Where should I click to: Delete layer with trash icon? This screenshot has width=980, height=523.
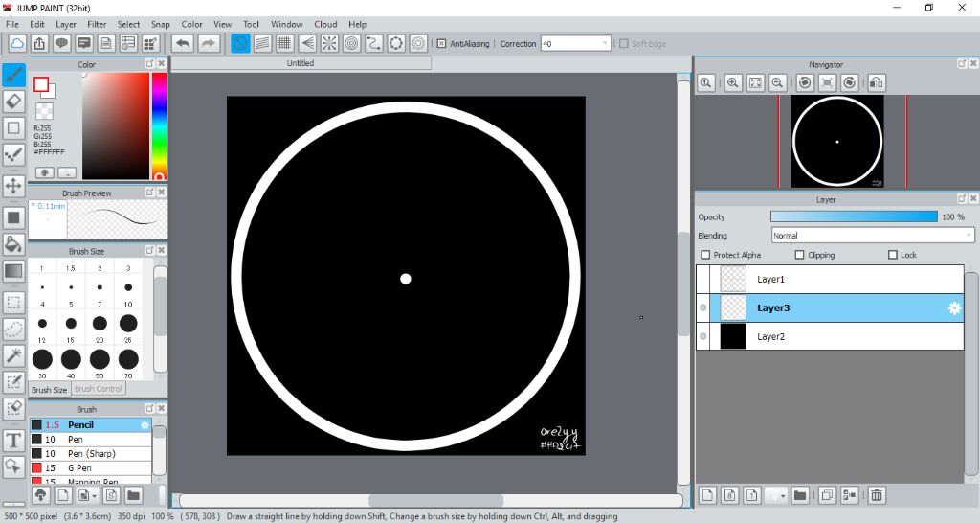click(877, 495)
